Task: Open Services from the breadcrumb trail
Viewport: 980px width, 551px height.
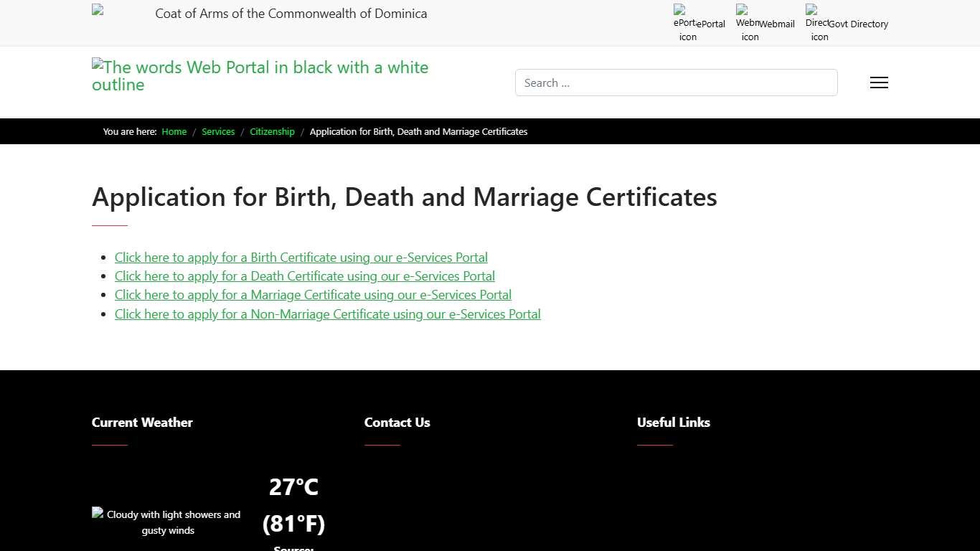Action: pyautogui.click(x=218, y=131)
